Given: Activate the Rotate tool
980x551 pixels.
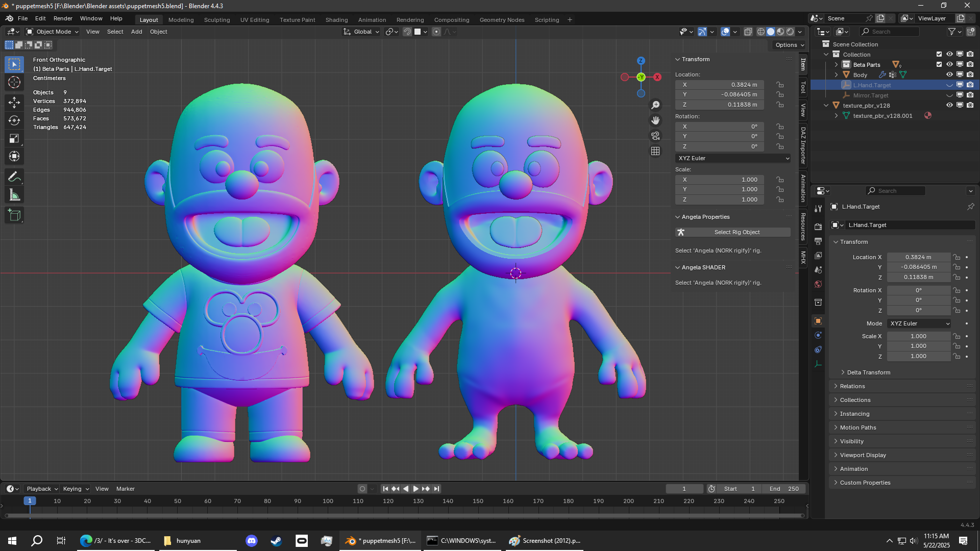Looking at the screenshot, I should [x=14, y=120].
